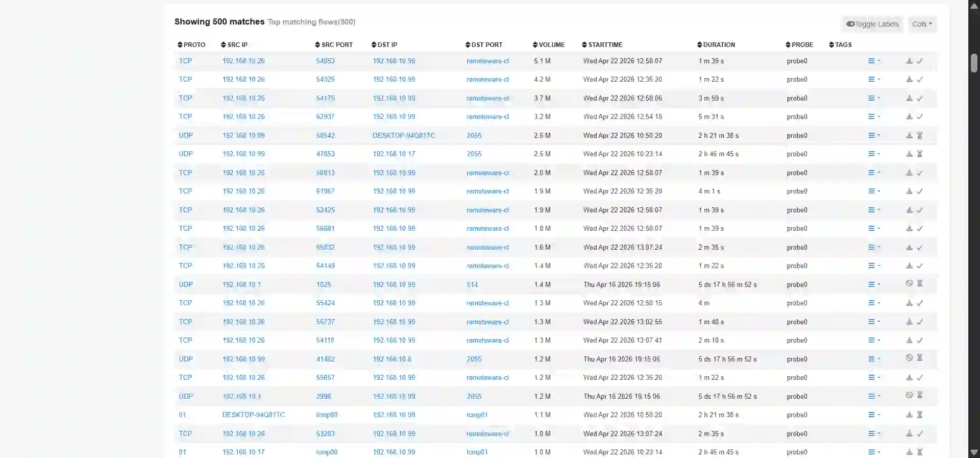Image resolution: width=980 pixels, height=458 pixels.
Task: Open source port 54053 link
Action: tap(325, 61)
